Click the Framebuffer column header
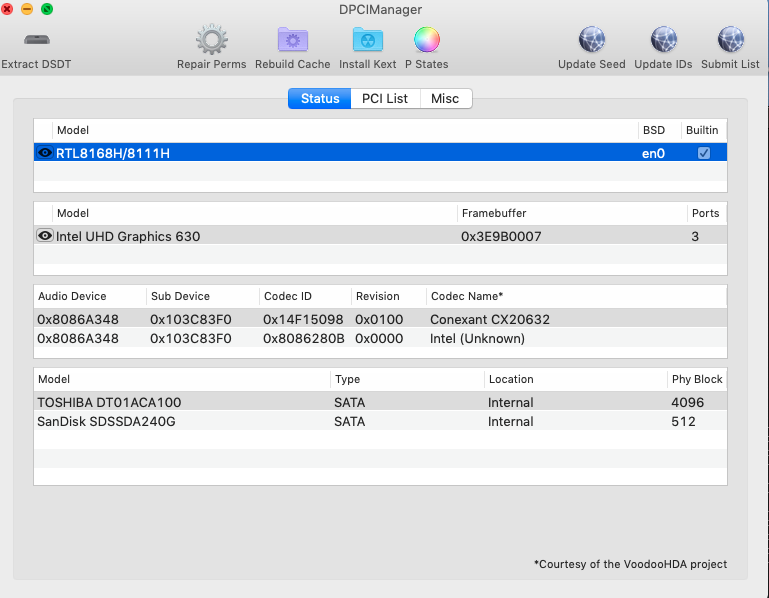 tap(572, 213)
